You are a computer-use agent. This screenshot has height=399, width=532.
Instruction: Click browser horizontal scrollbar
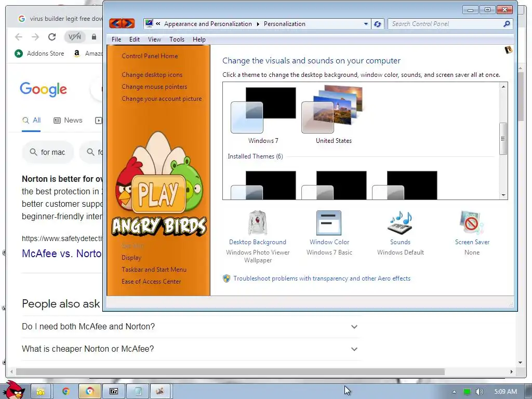coord(230,372)
